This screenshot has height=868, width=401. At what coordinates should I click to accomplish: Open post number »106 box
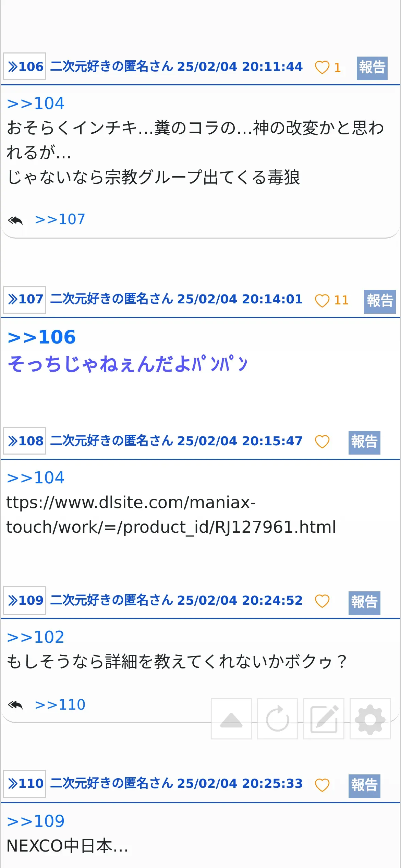point(25,66)
